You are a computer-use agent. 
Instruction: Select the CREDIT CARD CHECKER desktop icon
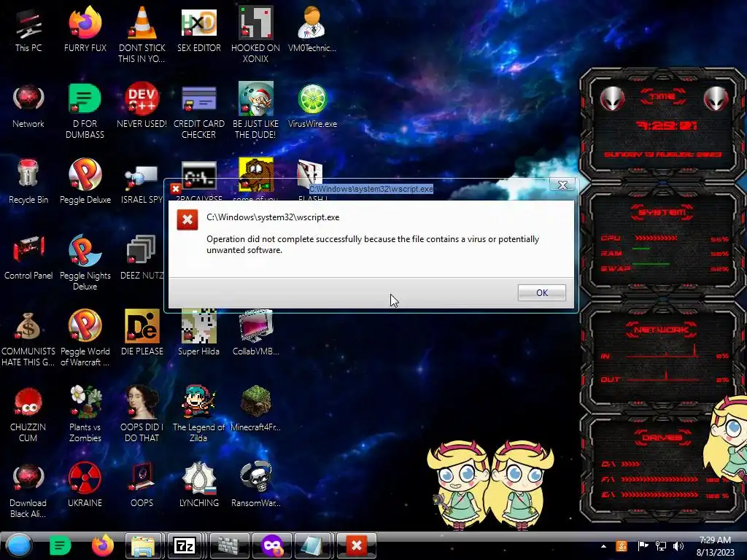(198, 111)
